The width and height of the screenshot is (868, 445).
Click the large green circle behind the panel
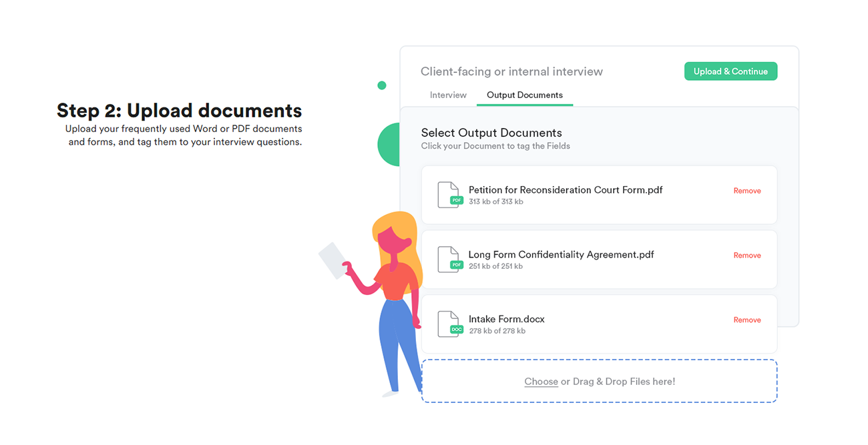pyautogui.click(x=389, y=145)
